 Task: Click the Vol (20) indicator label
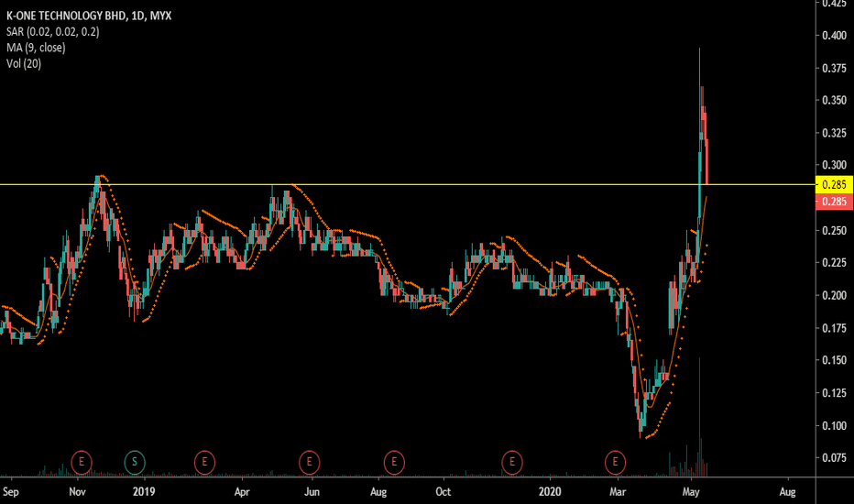click(x=24, y=63)
